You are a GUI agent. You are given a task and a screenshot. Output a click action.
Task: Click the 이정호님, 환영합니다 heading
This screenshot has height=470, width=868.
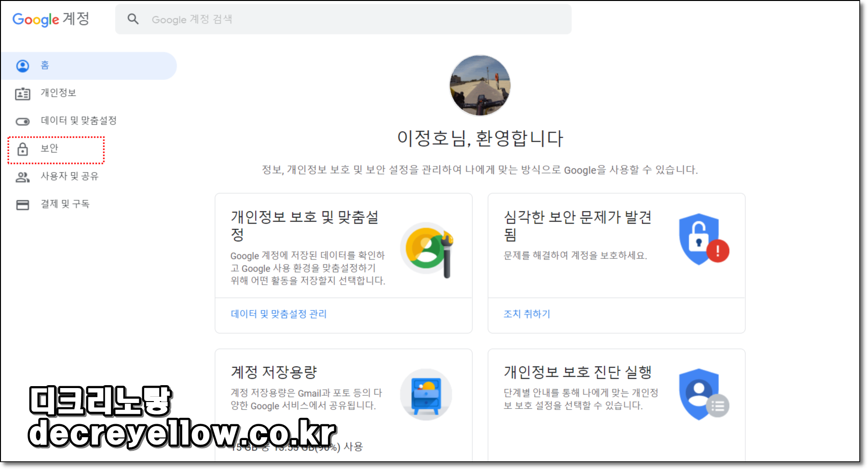480,138
